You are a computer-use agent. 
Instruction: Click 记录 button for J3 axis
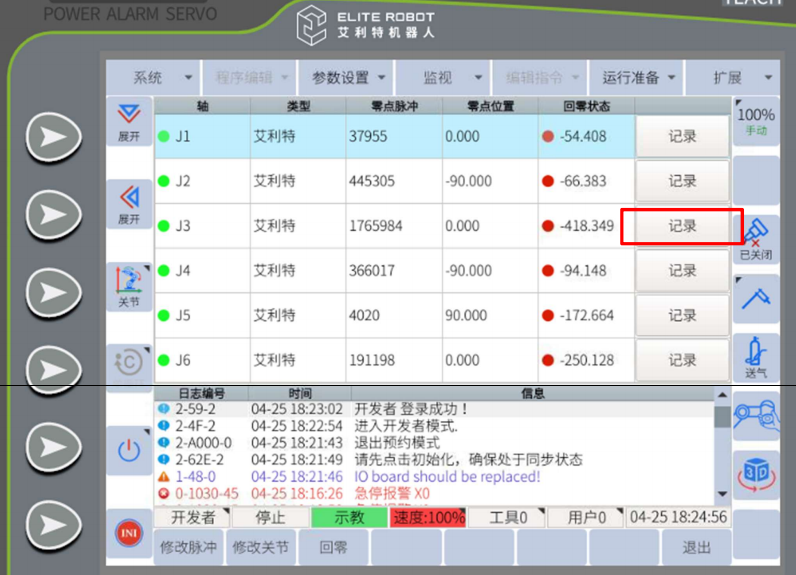click(682, 226)
